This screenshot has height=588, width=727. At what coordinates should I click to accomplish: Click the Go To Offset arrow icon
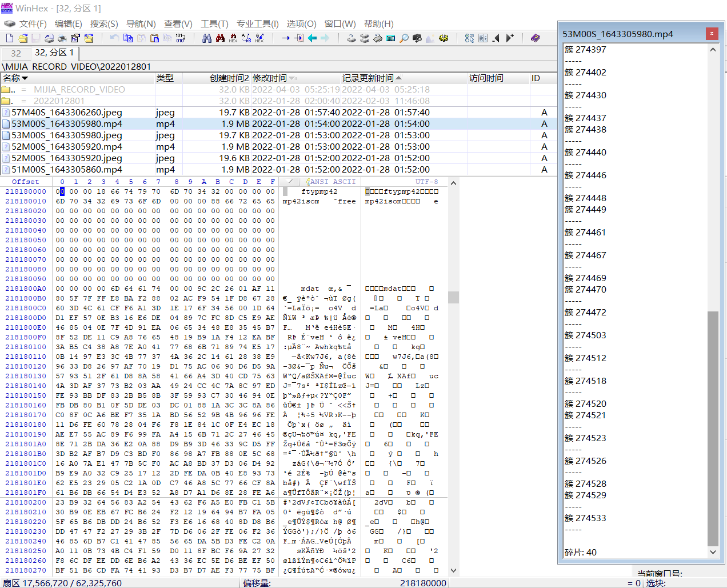[286, 38]
